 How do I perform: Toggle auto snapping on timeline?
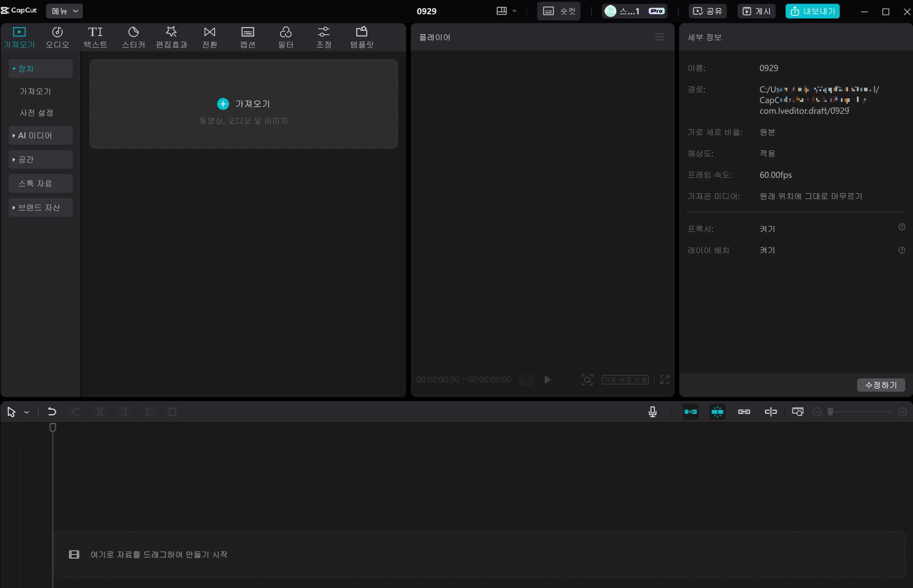pos(717,412)
